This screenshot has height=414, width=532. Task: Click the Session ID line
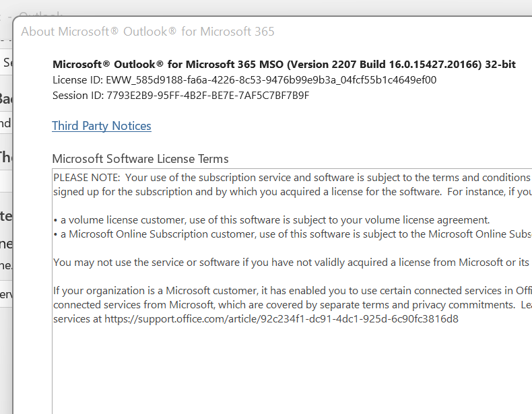(180, 95)
